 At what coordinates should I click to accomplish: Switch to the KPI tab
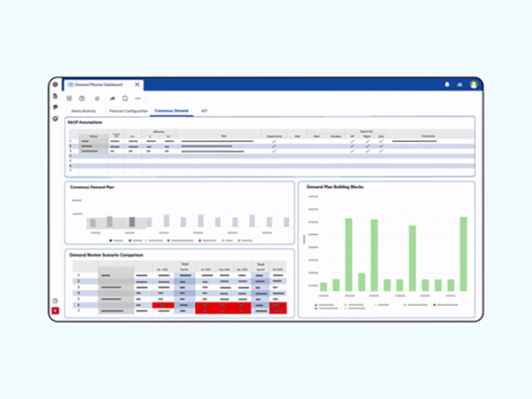coord(204,111)
